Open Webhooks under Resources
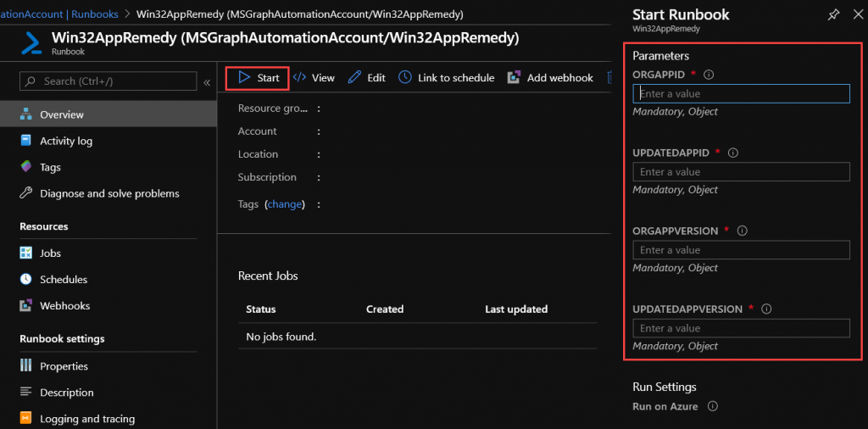The image size is (868, 429). pos(64,305)
